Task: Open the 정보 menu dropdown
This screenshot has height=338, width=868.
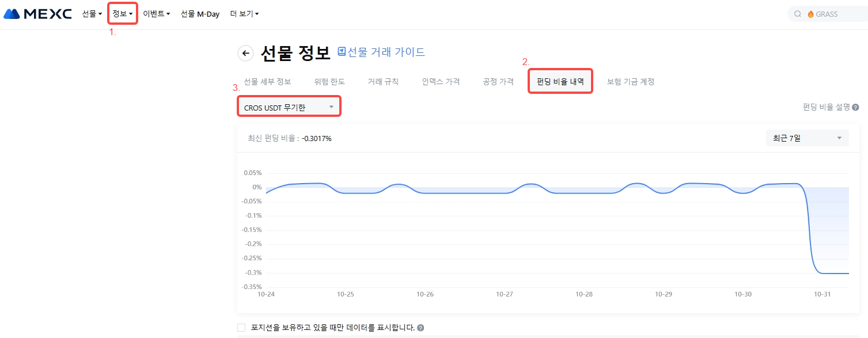Action: pos(123,14)
